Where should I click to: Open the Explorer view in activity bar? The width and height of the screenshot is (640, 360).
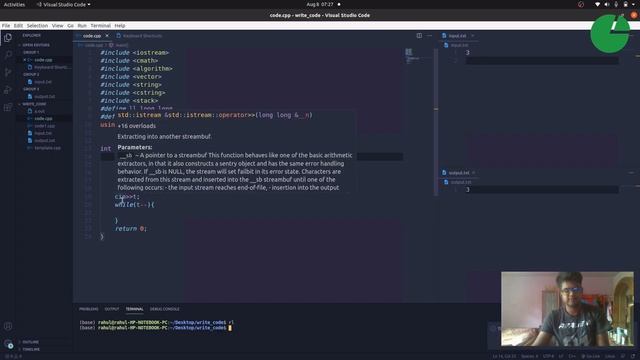tap(8, 38)
